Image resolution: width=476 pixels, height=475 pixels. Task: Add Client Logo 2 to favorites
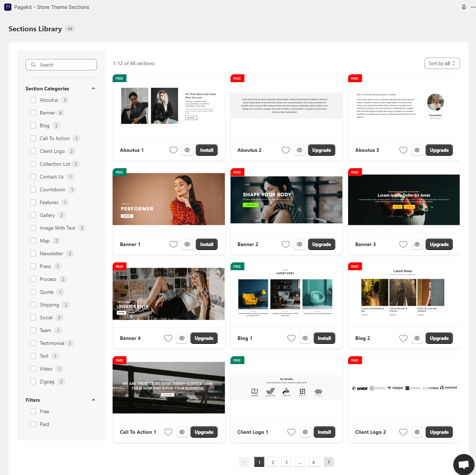(x=403, y=432)
